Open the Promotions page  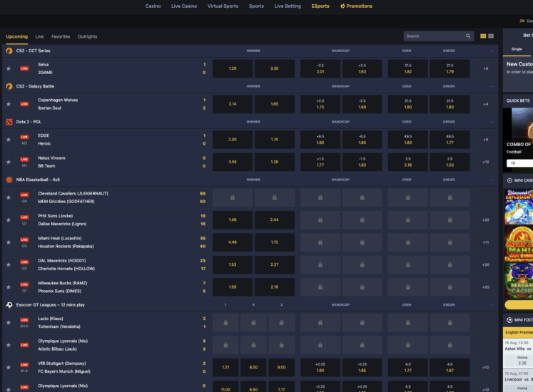(x=356, y=6)
